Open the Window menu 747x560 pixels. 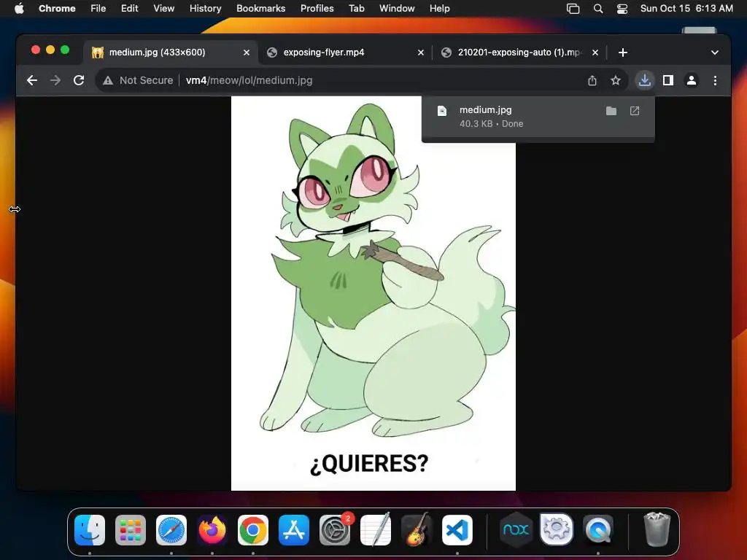[x=397, y=9]
